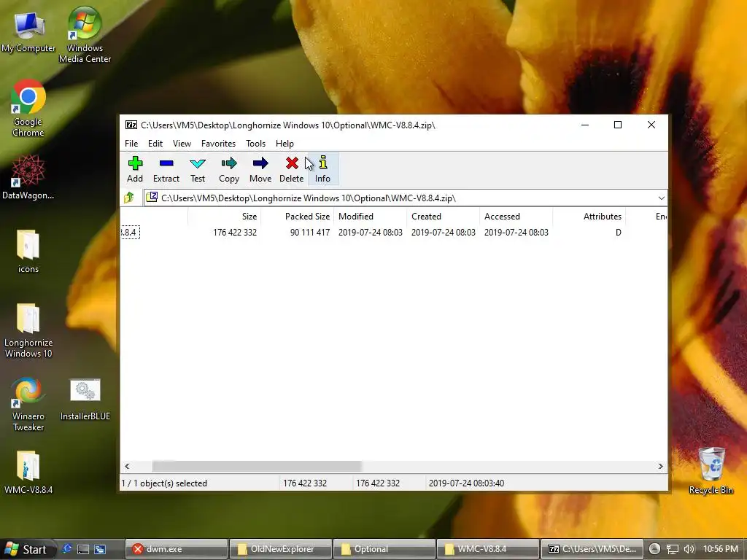The height and width of the screenshot is (560, 747).
Task: Click the Internet Explorer quick launch icon
Action: [x=66, y=548]
